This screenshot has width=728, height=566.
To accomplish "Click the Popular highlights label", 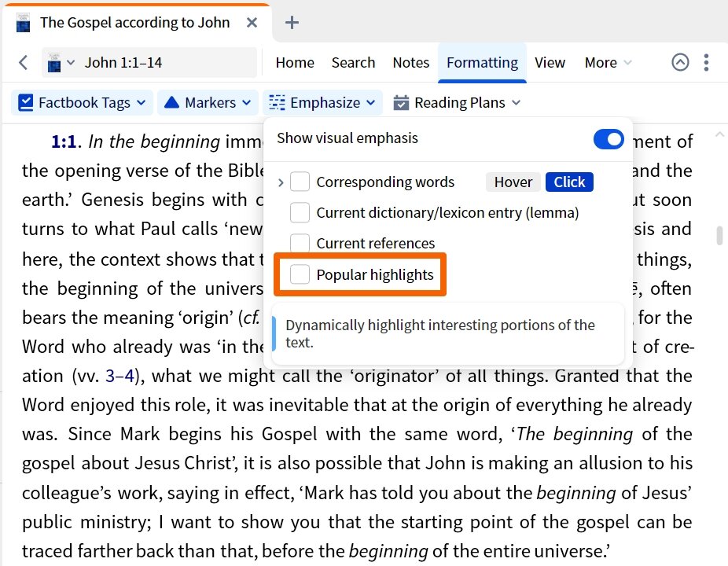I will tap(375, 275).
